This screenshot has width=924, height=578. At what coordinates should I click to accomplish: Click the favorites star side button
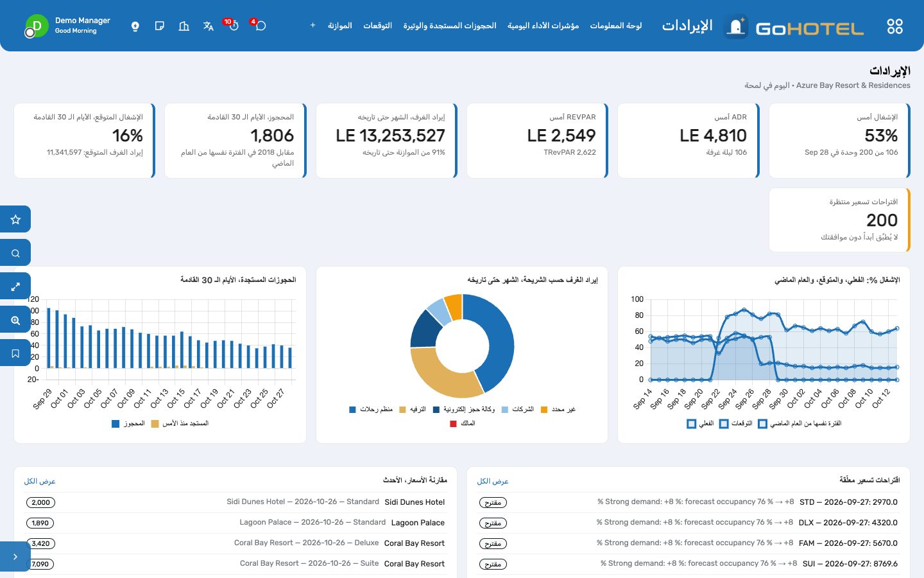pyautogui.click(x=15, y=220)
